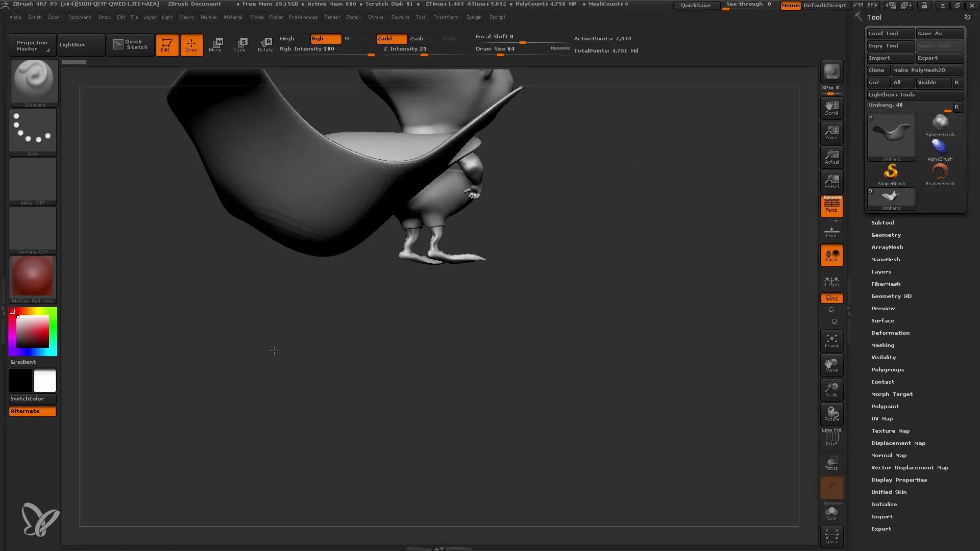Screen dimensions: 980x551
Task: Click Make PolyMesh3D button
Action: [927, 70]
